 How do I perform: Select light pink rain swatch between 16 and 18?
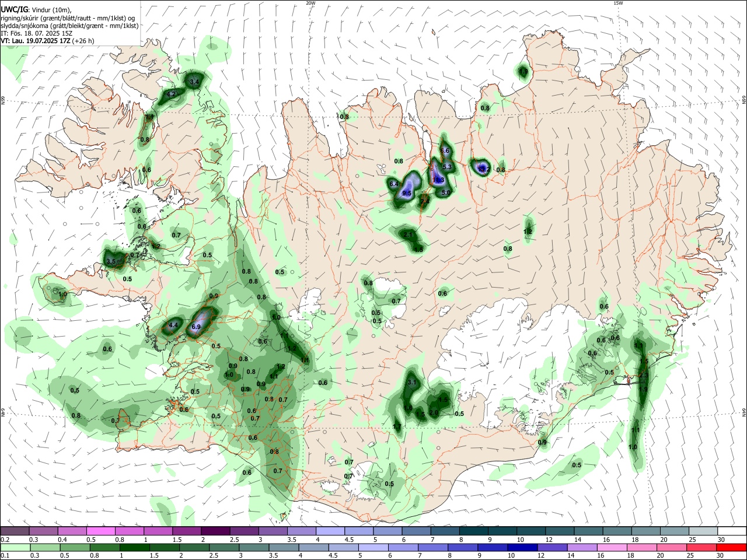(612, 548)
